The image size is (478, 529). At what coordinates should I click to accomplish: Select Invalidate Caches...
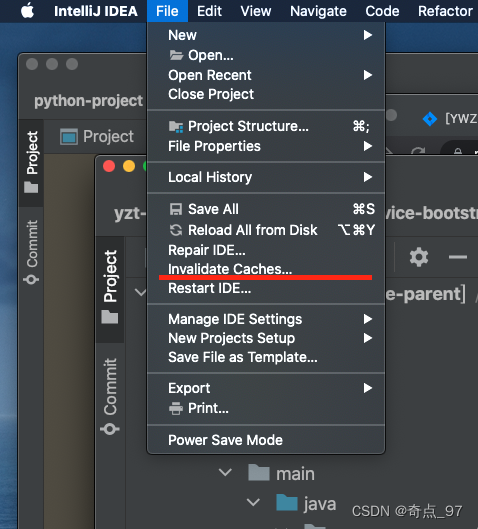(266, 269)
